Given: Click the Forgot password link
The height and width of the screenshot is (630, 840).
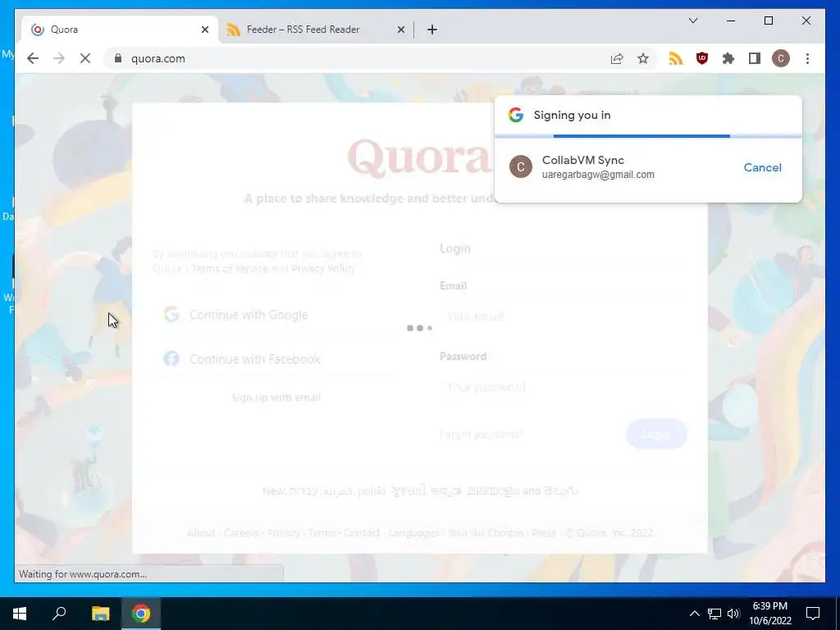Looking at the screenshot, I should 481,434.
